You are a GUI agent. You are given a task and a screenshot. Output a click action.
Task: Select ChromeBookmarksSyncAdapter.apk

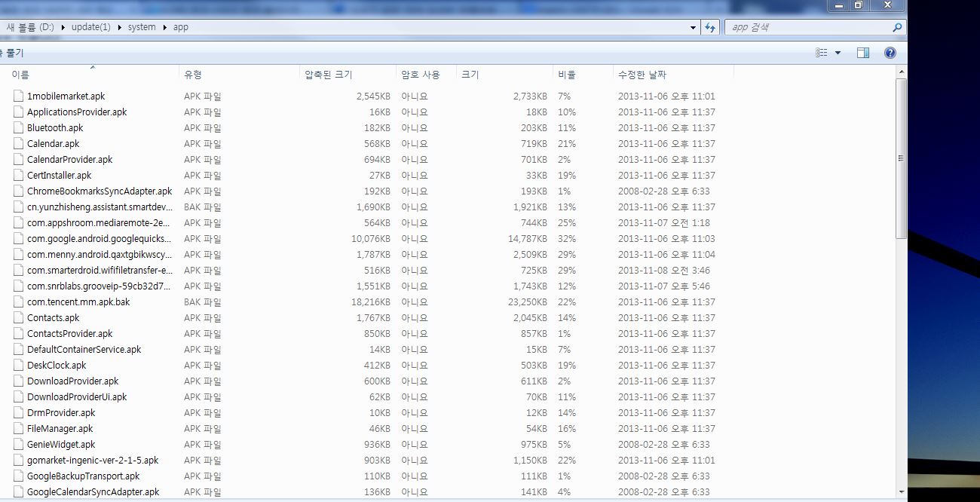point(100,191)
